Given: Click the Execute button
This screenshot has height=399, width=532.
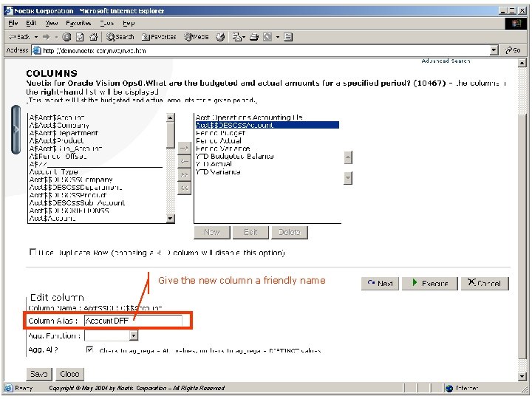Looking at the screenshot, I should 430,283.
